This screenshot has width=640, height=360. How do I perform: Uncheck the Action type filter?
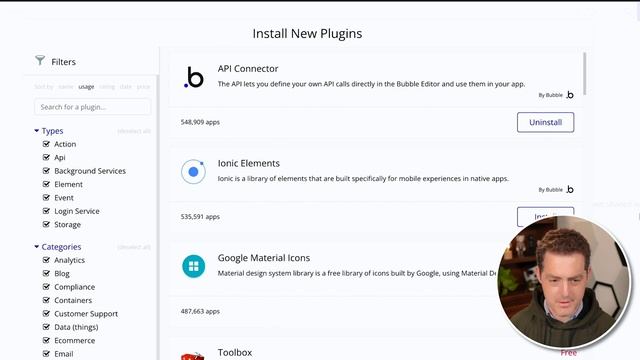(x=46, y=144)
